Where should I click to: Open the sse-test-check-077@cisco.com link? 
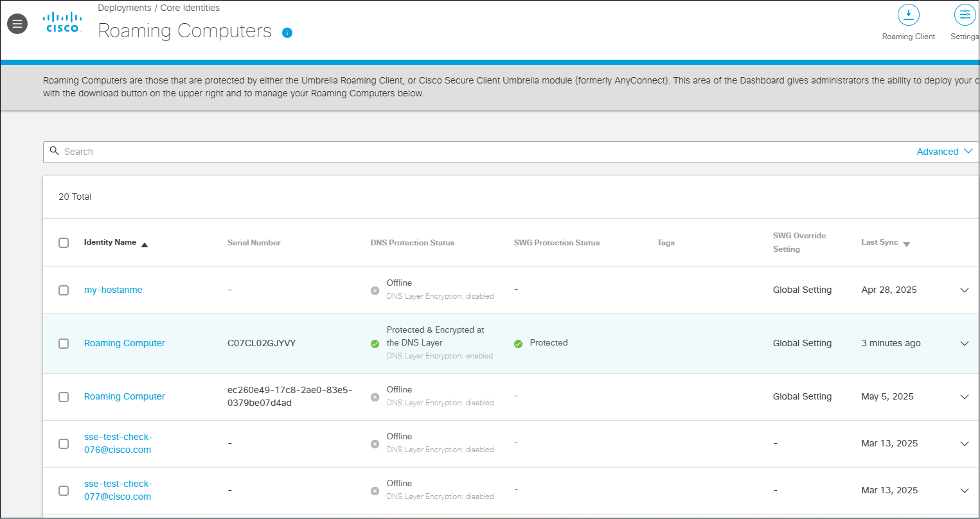(x=118, y=490)
